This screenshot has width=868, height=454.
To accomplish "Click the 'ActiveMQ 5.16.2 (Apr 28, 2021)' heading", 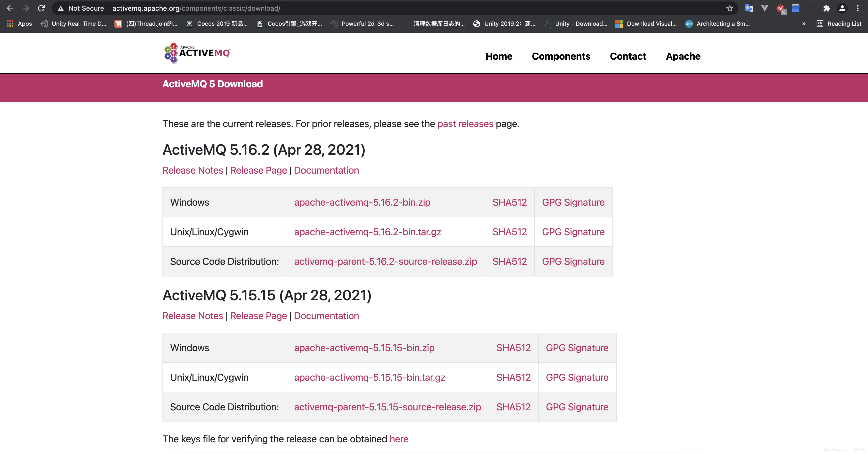I will coord(264,150).
